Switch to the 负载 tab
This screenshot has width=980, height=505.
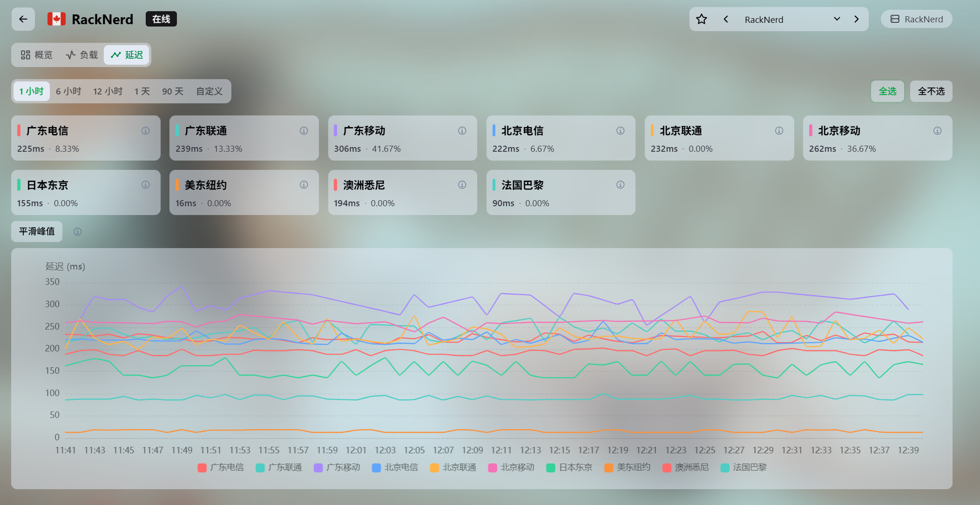81,55
